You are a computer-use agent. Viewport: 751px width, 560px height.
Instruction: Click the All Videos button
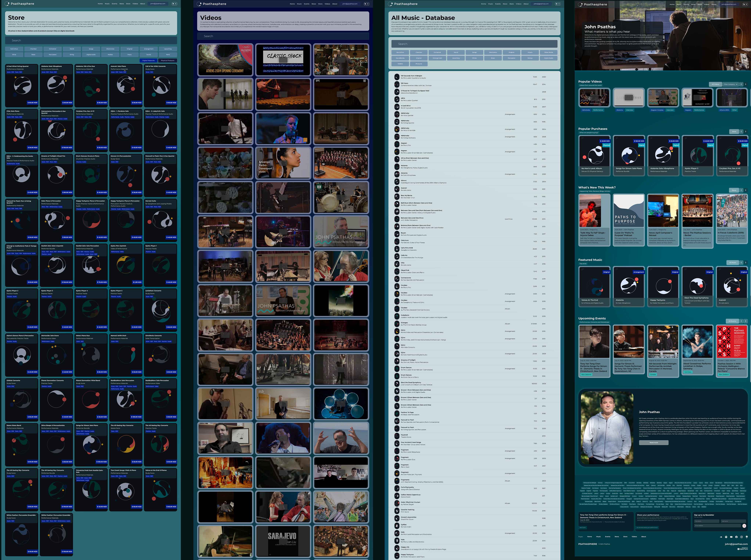(715, 84)
